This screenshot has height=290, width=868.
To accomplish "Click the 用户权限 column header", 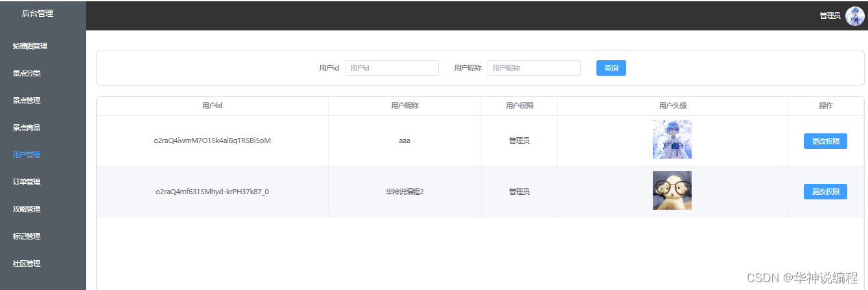I will click(519, 106).
